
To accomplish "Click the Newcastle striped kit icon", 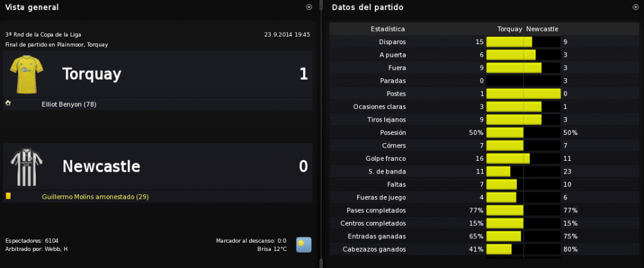I will click(x=26, y=167).
